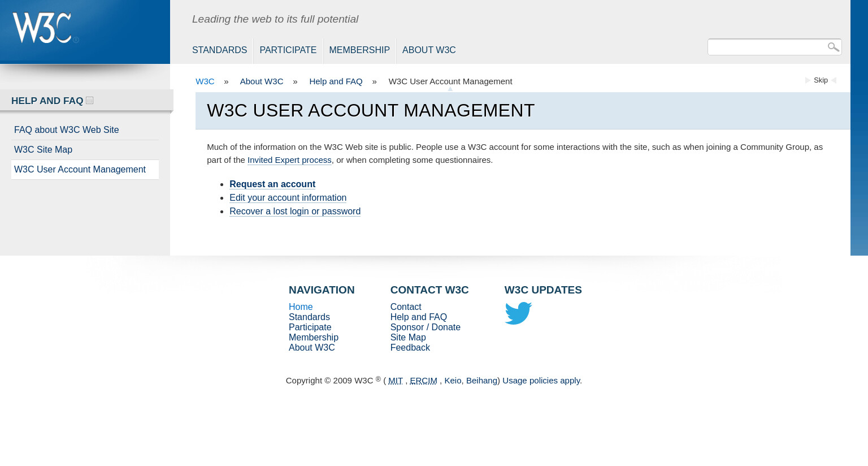Viewport: 868px width, 466px height.
Task: Click the Copyright link in footer
Action: [303, 381]
